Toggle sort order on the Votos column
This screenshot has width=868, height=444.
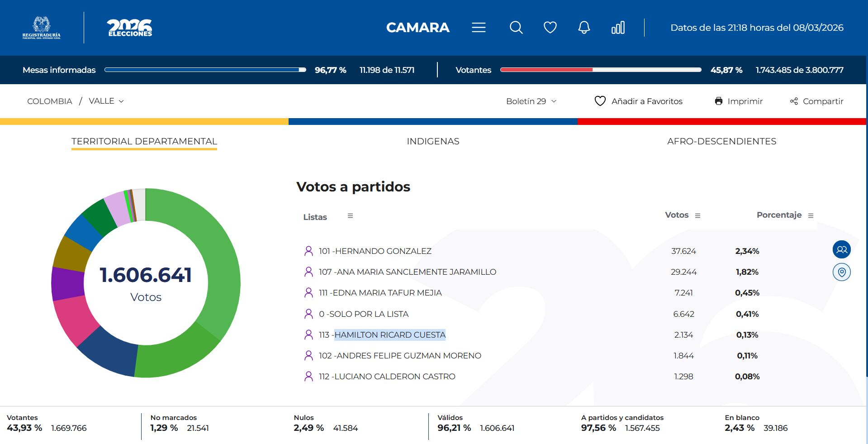(x=697, y=215)
